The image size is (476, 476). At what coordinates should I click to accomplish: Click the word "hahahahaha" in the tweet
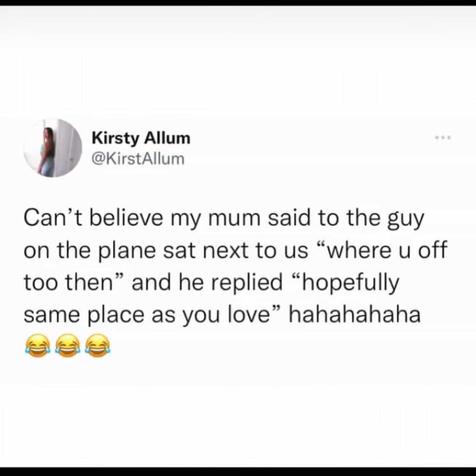pyautogui.click(x=354, y=315)
